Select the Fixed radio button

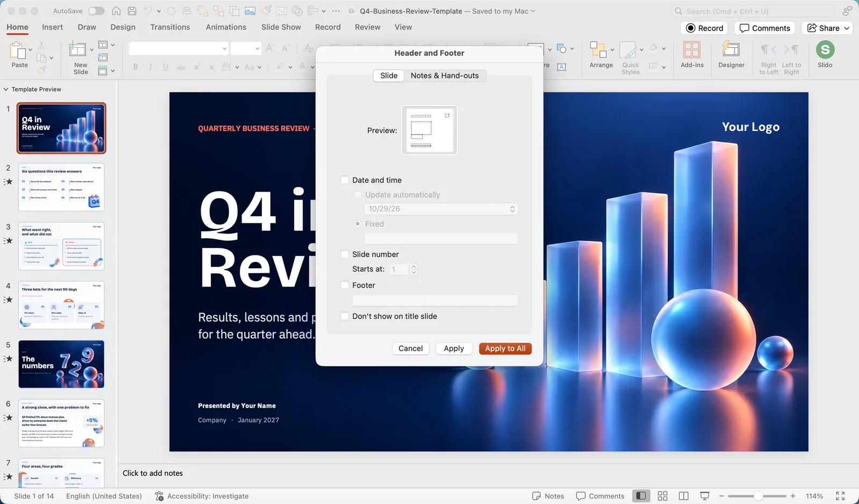[x=358, y=224]
